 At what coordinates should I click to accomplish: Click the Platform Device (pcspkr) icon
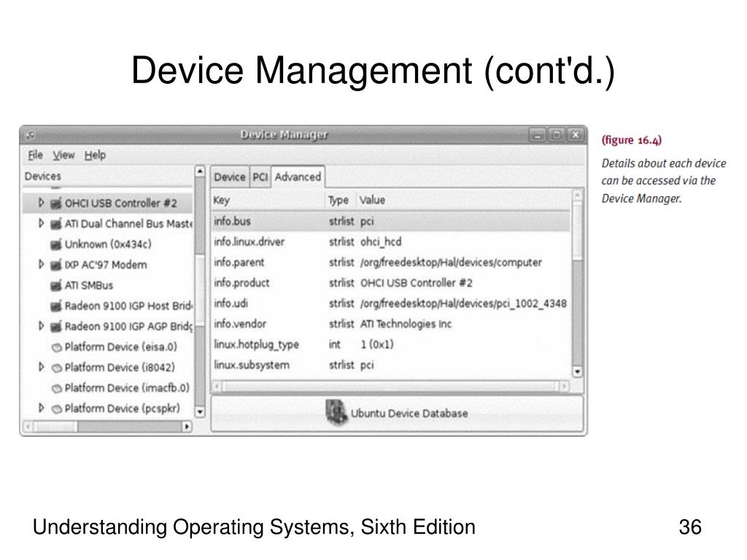click(x=57, y=408)
